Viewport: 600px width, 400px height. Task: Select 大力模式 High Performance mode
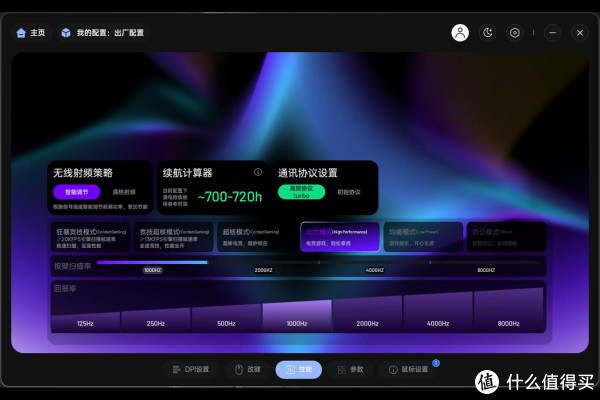click(339, 236)
